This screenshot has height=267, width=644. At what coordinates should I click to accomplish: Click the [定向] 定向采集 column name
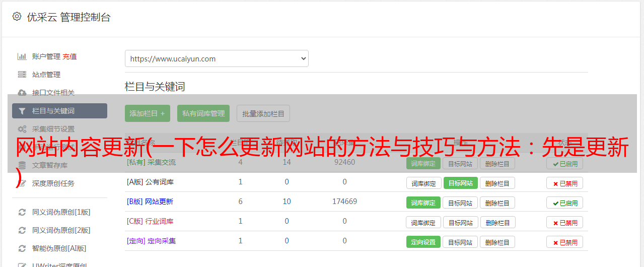click(x=151, y=241)
